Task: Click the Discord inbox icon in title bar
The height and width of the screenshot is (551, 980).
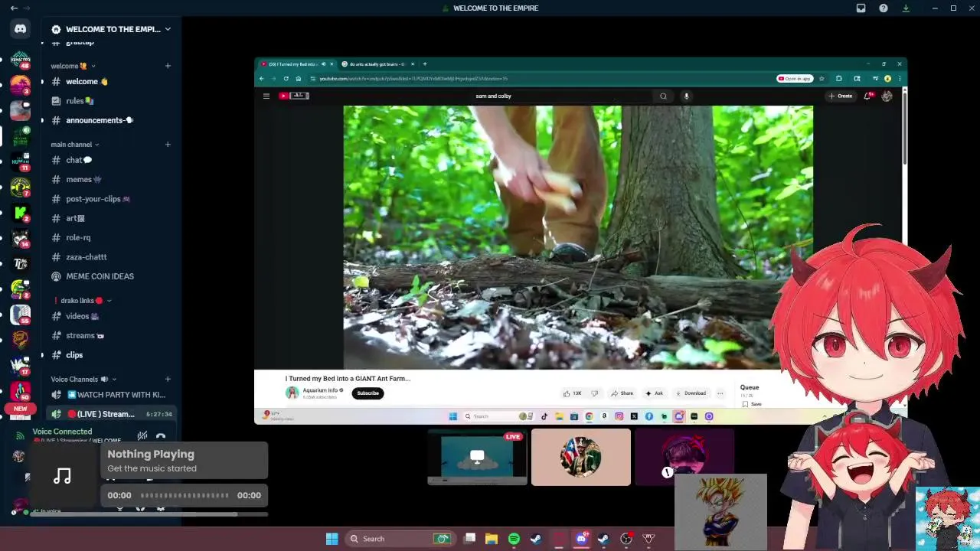Action: click(861, 8)
